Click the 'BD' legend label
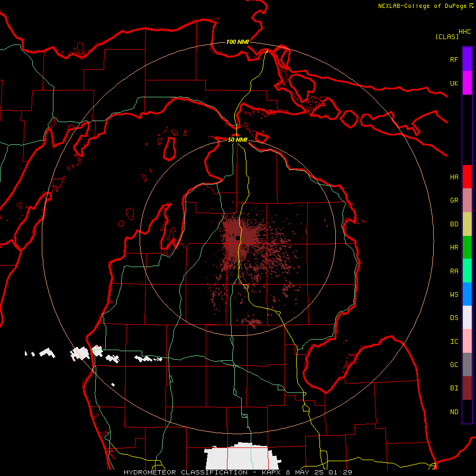This screenshot has height=476, width=476. [454, 224]
